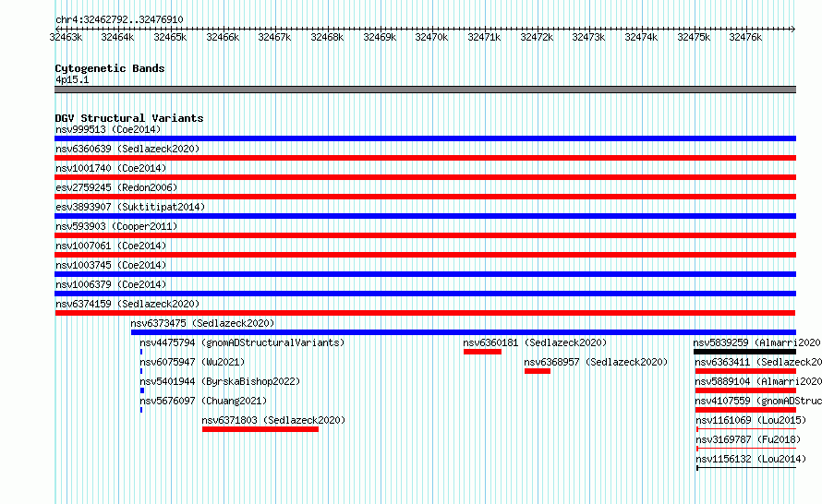
Task: Open variant esv2759245 (Redon2006) label
Action: (116, 187)
